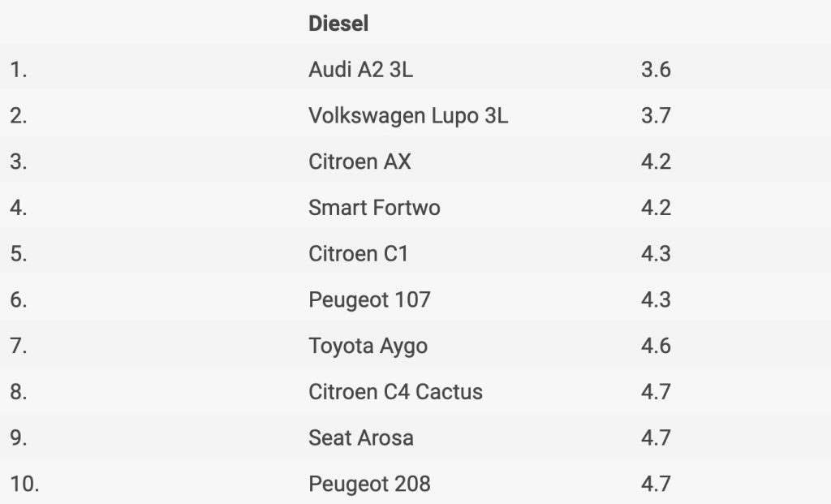Click the Peugeot 107 name
This screenshot has height=504, width=831.
pyautogui.click(x=369, y=300)
